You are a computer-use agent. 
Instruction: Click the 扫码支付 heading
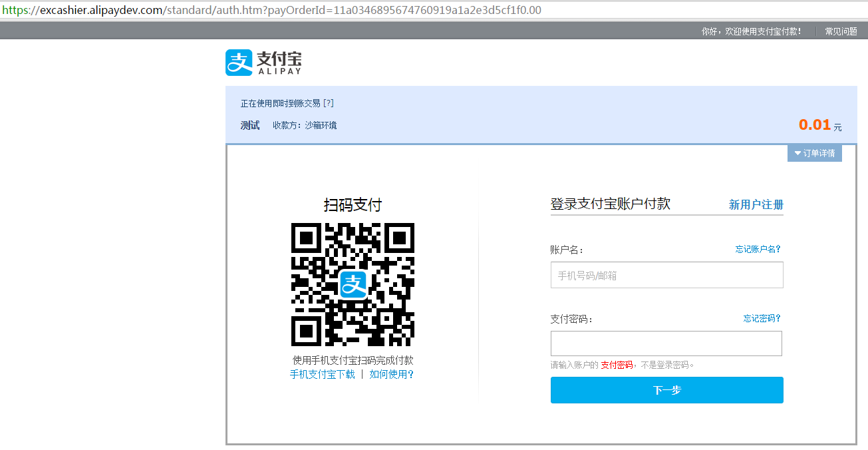(x=353, y=204)
